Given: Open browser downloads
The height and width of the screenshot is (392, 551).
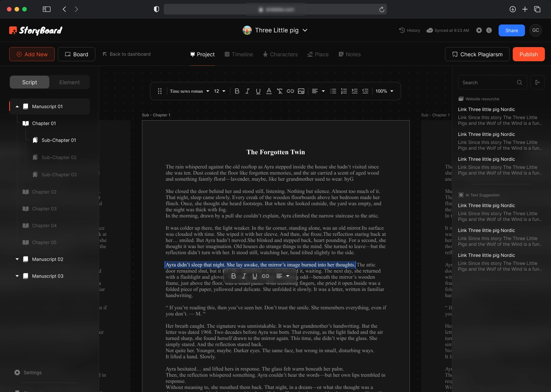Looking at the screenshot, I should (x=513, y=9).
